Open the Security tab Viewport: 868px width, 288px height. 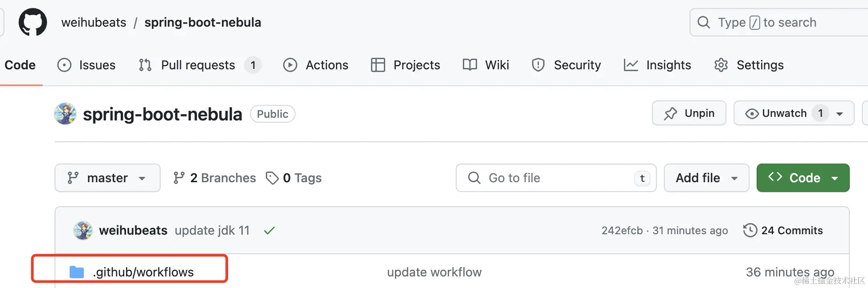[566, 65]
